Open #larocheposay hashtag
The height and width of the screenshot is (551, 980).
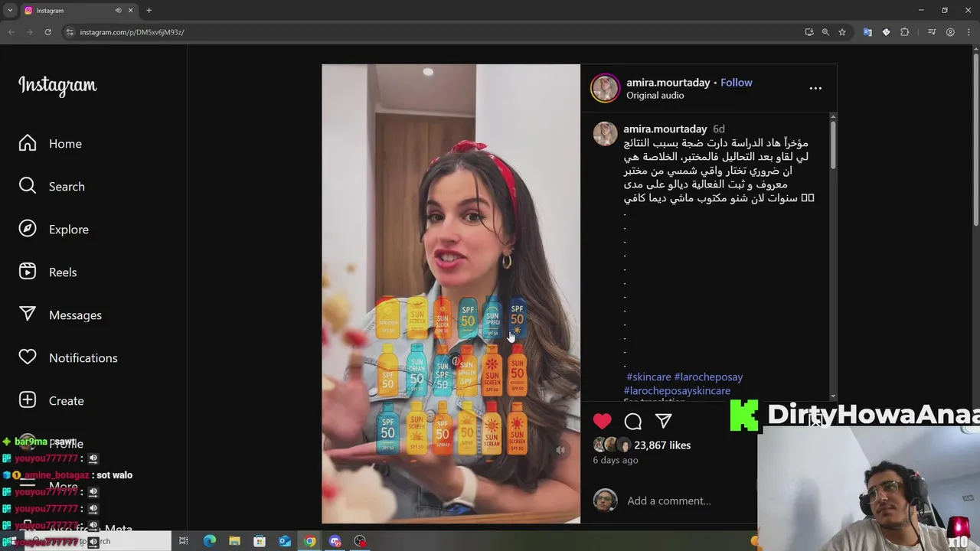click(709, 377)
